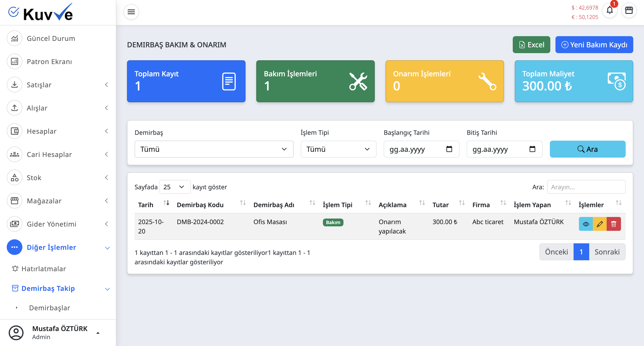Delete record with red trash icon
644x346 pixels.
614,224
